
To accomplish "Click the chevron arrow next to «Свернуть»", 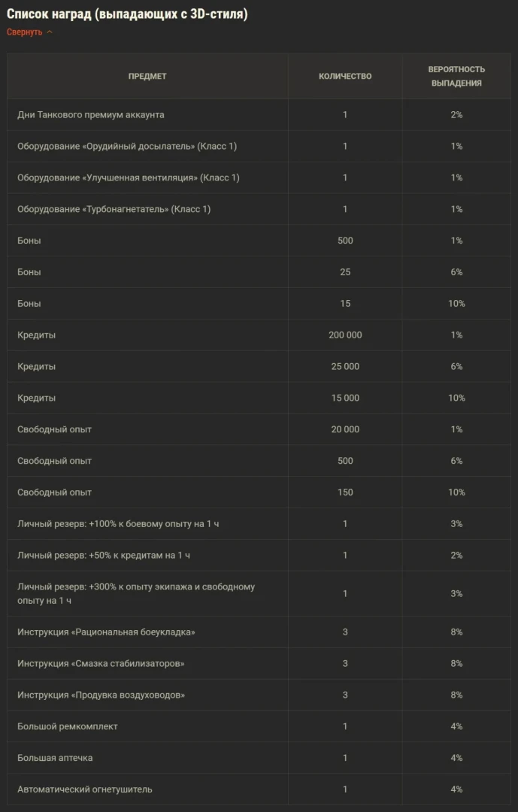I will pyautogui.click(x=50, y=32).
